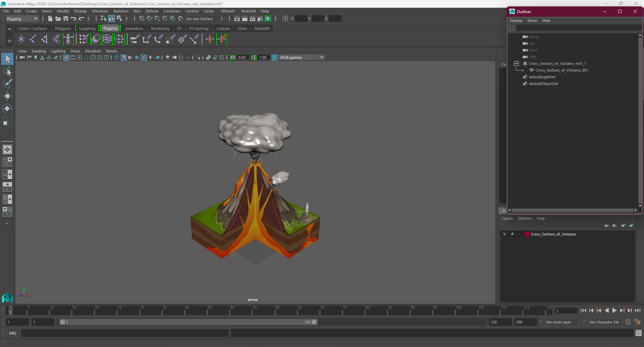Toggle color management ON button
Image resolution: width=644 pixels, height=347 pixels.
click(x=274, y=57)
